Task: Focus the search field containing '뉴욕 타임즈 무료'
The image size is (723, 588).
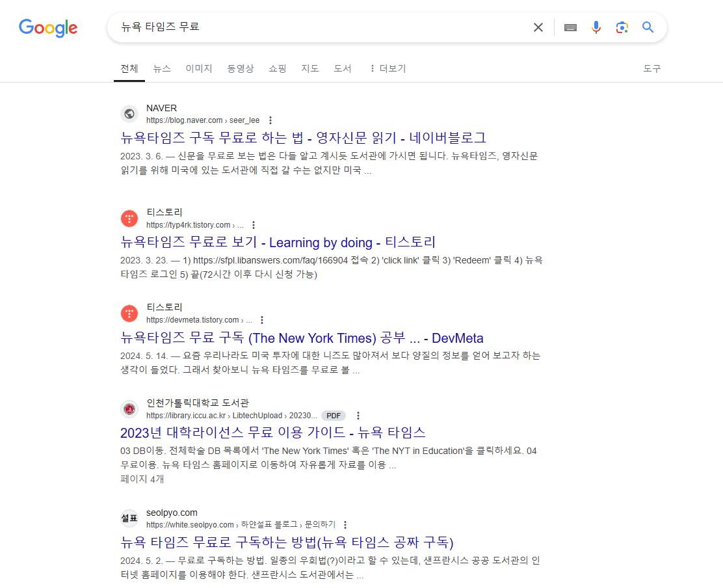Action: (322, 27)
